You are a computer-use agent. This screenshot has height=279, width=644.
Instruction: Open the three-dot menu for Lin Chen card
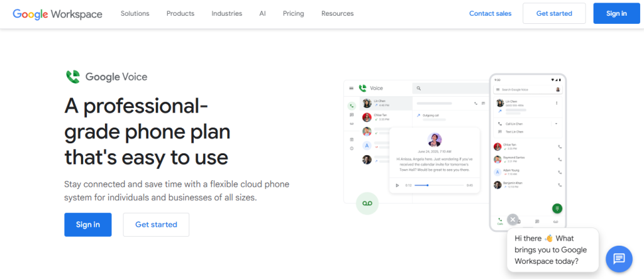(x=557, y=103)
